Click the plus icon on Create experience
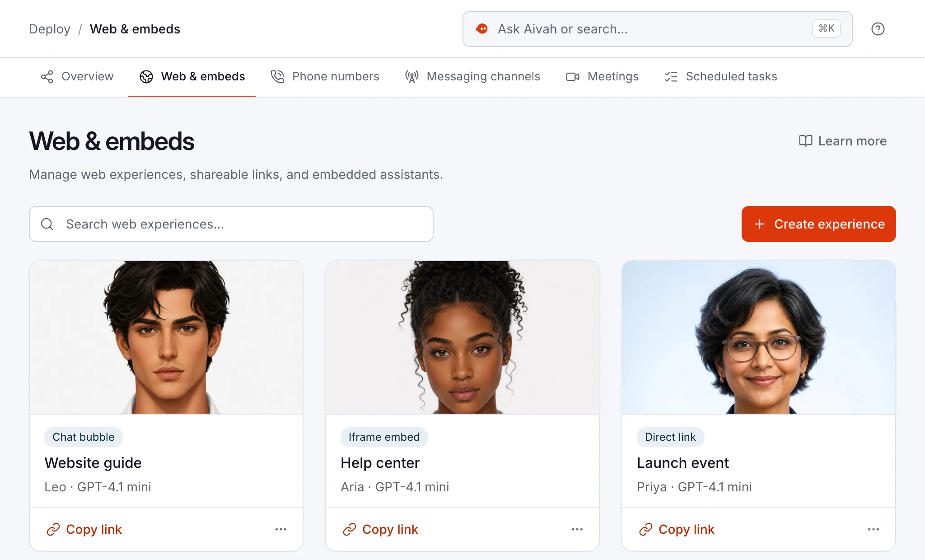 760,224
